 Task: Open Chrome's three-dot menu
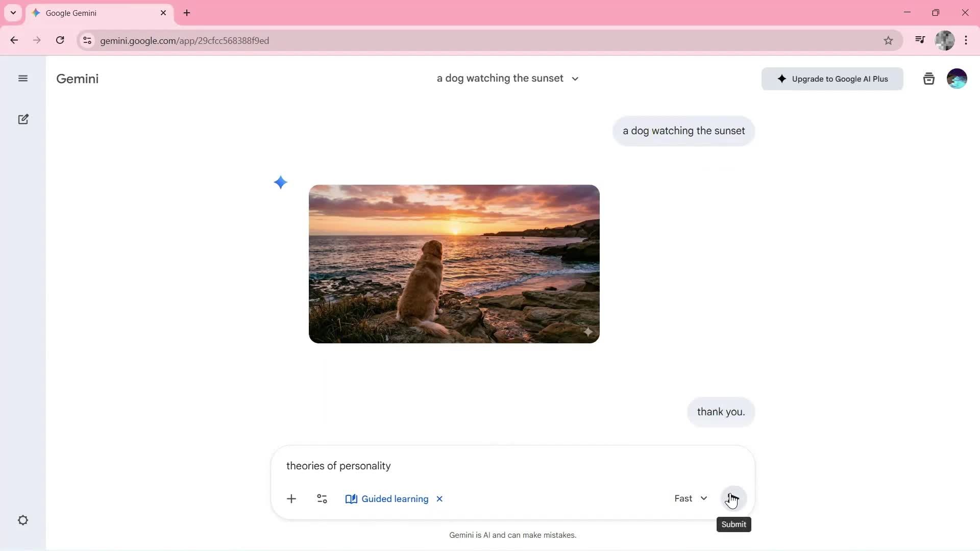tap(967, 40)
